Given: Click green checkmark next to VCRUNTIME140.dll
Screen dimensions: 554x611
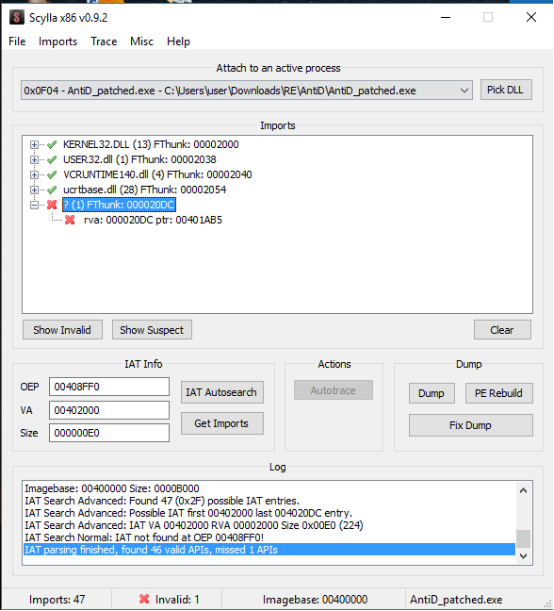Looking at the screenshot, I should coord(52,175).
